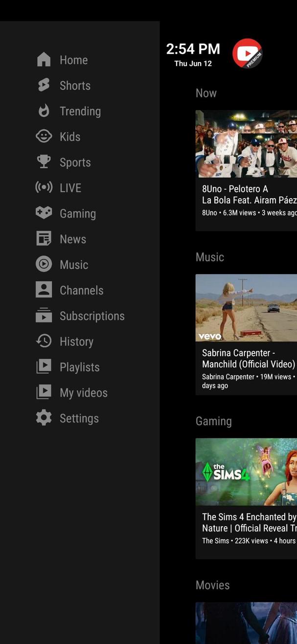
Task: Click the News newspaper icon
Action: coord(44,239)
